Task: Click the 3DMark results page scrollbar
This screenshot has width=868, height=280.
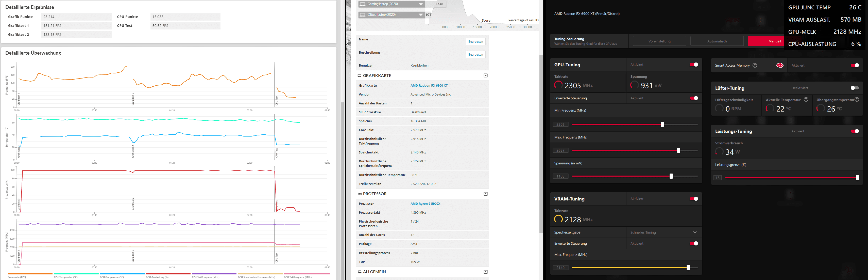Action: point(541,144)
